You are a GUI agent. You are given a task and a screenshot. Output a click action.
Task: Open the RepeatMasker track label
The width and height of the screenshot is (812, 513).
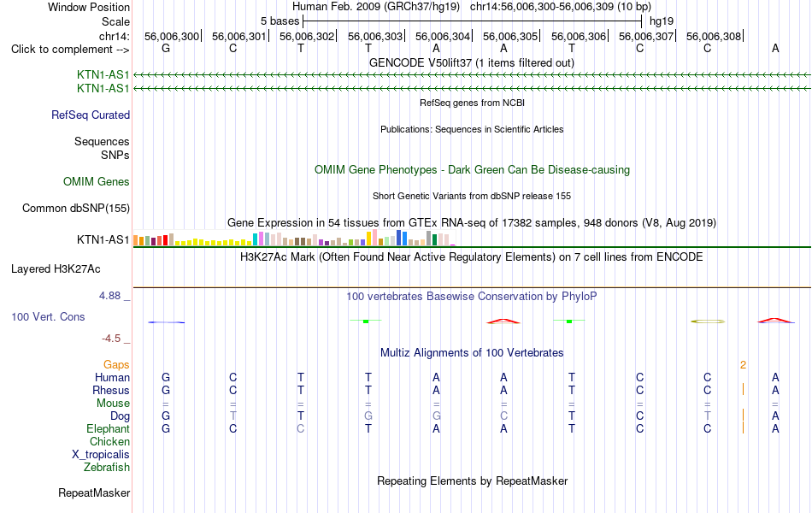coord(94,492)
